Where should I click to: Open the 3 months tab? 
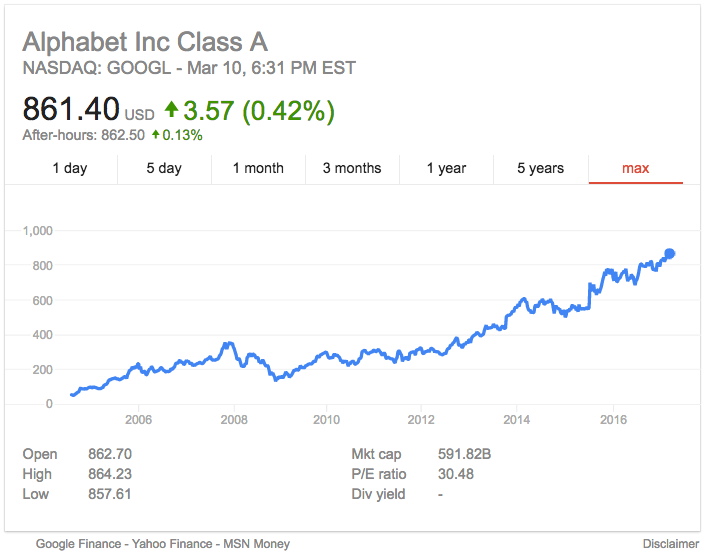(x=352, y=168)
